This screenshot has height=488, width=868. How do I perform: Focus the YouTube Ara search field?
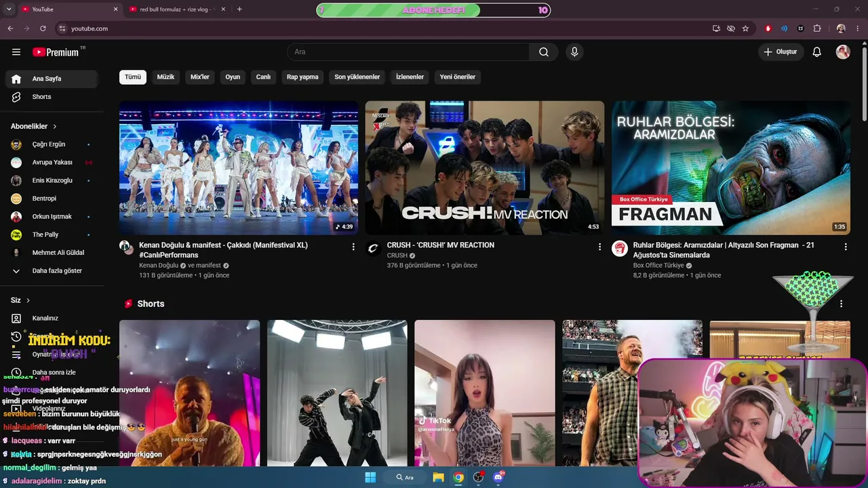pyautogui.click(x=408, y=52)
